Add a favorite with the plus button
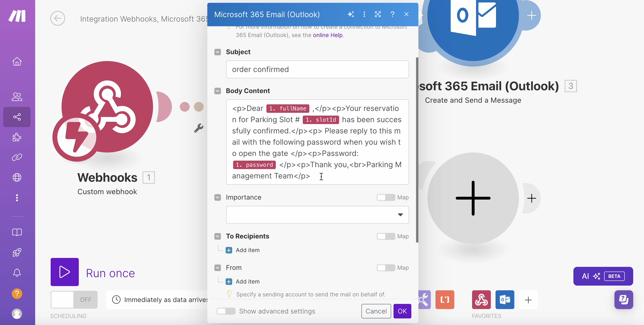 [528, 299]
